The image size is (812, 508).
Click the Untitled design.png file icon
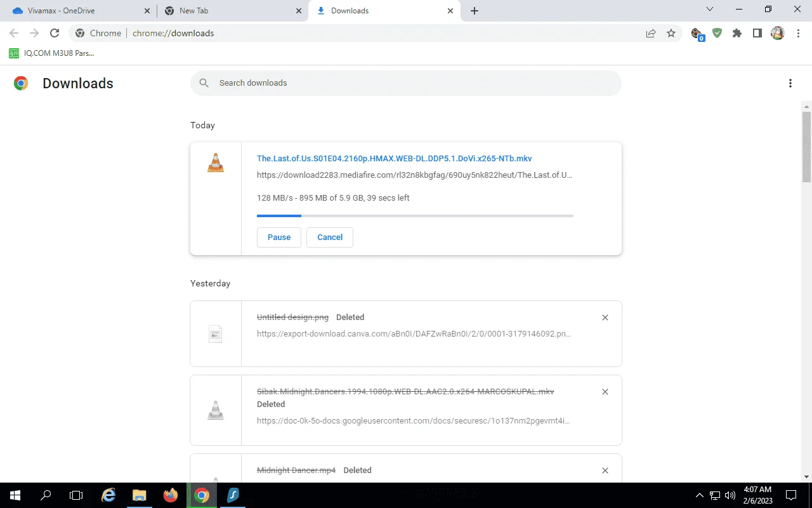coord(216,333)
